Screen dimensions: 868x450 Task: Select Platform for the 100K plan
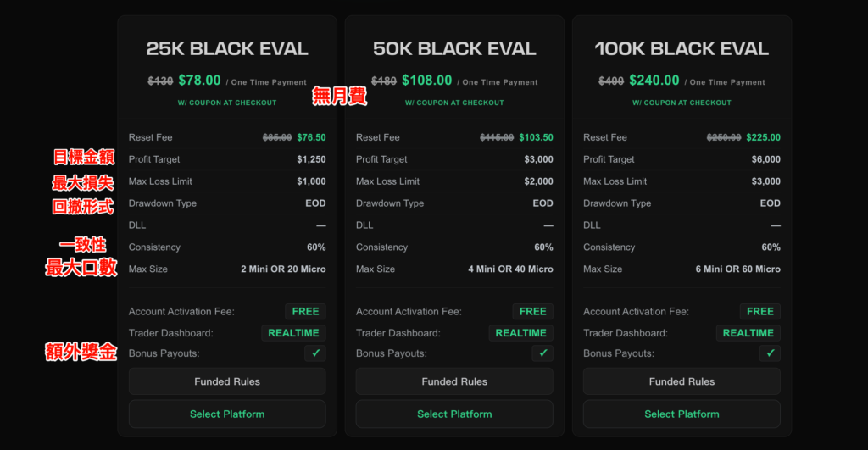click(682, 414)
